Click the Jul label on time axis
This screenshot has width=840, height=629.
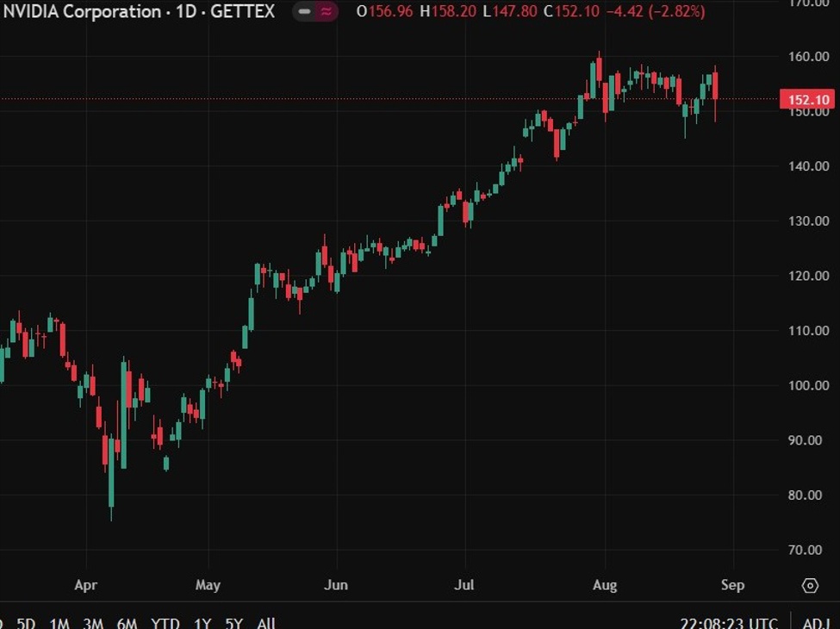[x=464, y=585]
